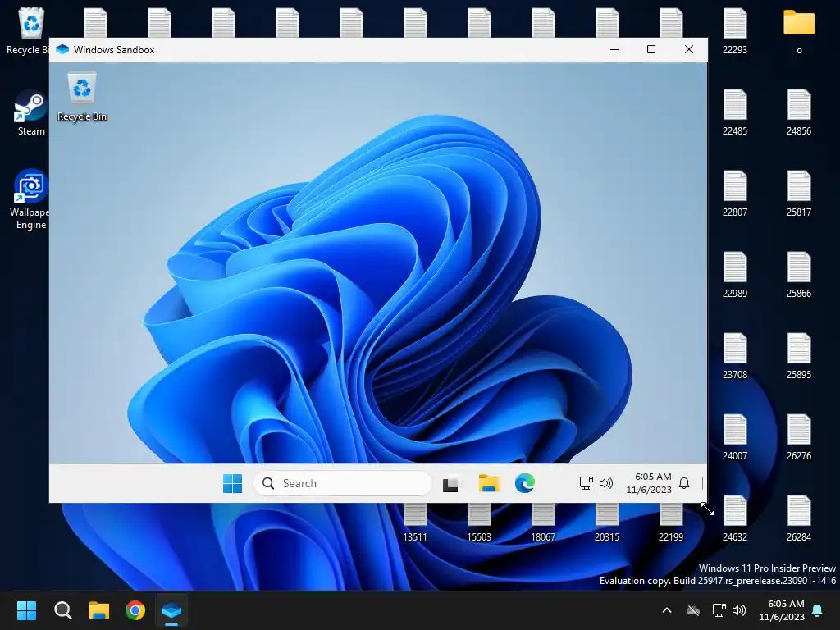
Task: Click Show desktop sliver in the Sandbox taskbar
Action: point(703,483)
